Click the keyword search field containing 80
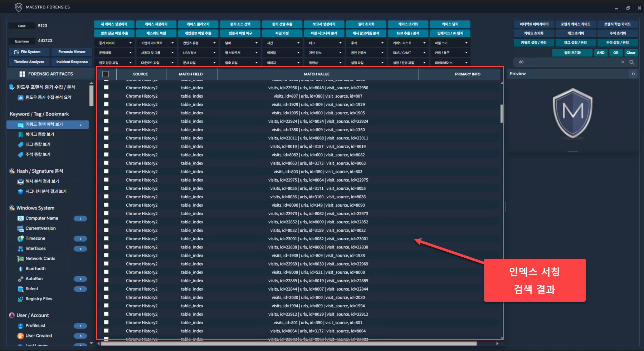Image resolution: width=644 pixels, height=351 pixels. (567, 62)
